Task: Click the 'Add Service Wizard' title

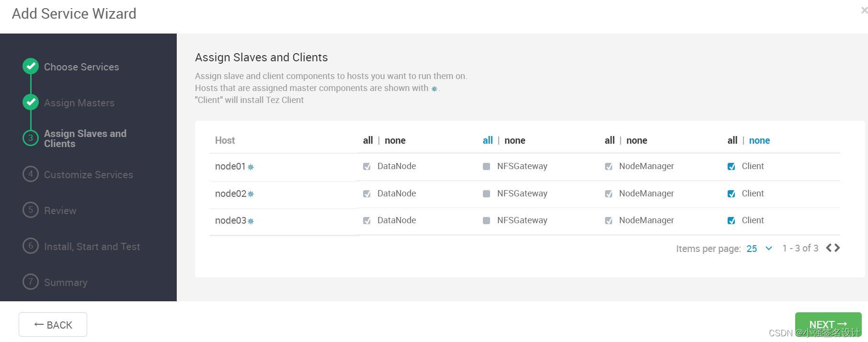Action: click(74, 13)
